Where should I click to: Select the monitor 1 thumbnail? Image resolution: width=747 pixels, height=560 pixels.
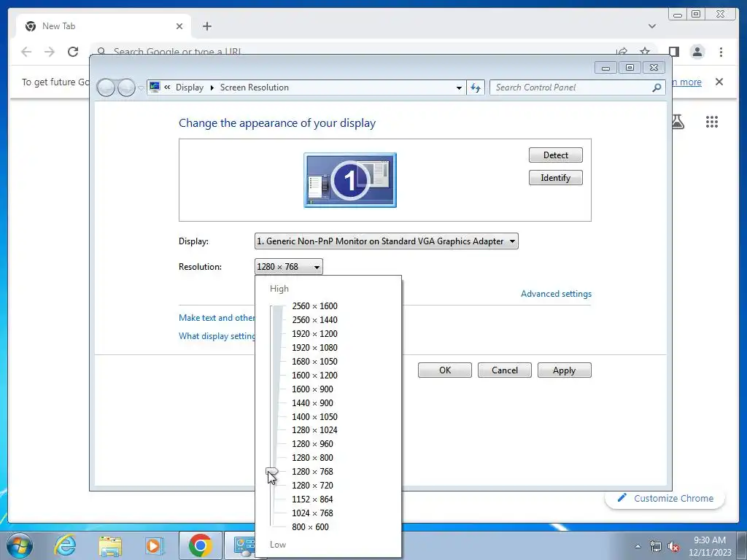pyautogui.click(x=350, y=180)
